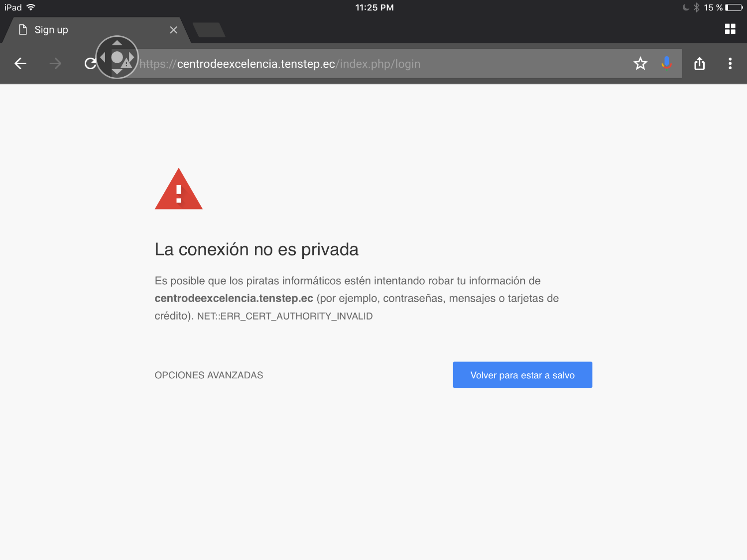The width and height of the screenshot is (747, 560).
Task: Open Chrome's three-dot menu
Action: click(x=730, y=64)
